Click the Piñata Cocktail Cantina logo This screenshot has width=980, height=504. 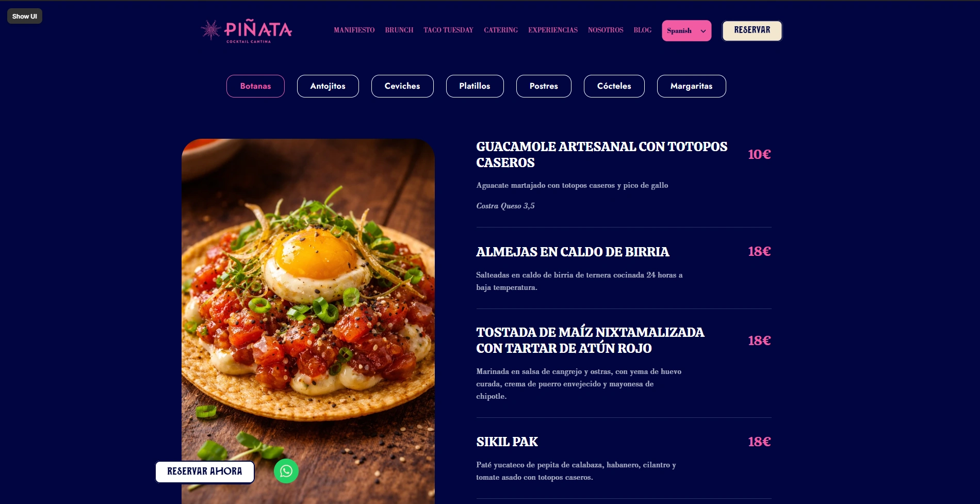[x=247, y=31]
